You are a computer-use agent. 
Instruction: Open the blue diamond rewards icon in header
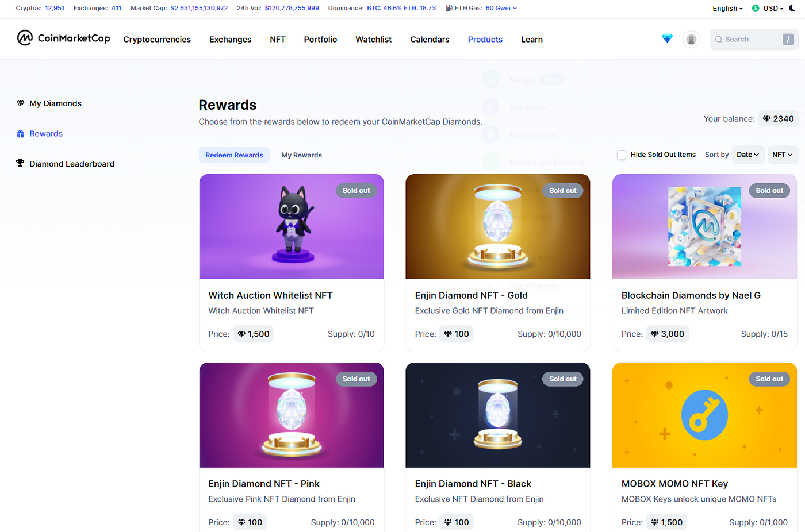click(667, 39)
